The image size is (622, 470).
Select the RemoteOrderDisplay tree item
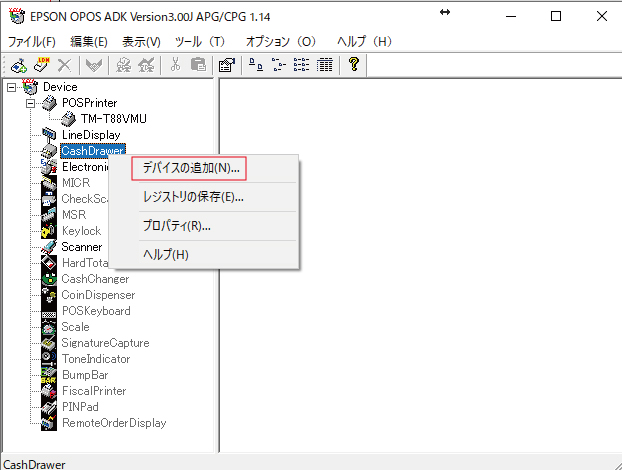[x=114, y=423]
